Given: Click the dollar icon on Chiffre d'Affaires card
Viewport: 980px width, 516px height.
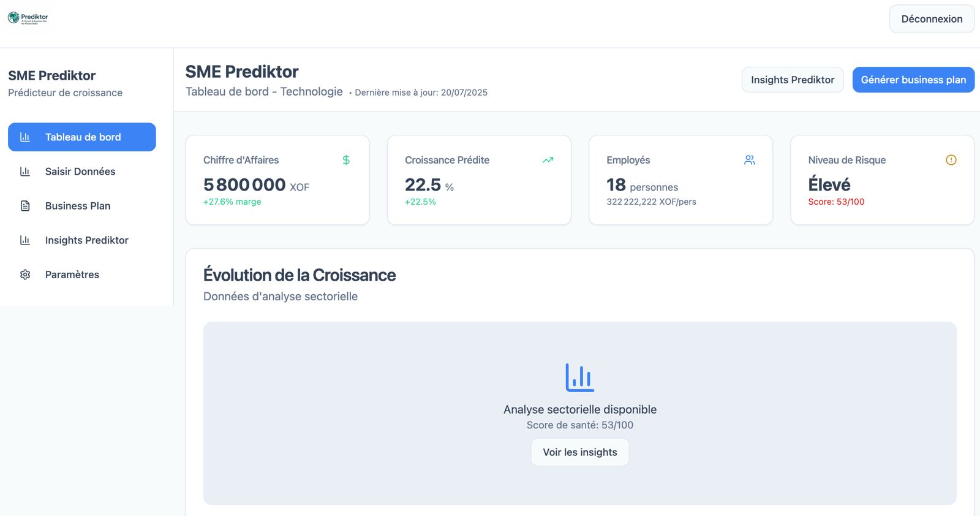Looking at the screenshot, I should (x=346, y=160).
